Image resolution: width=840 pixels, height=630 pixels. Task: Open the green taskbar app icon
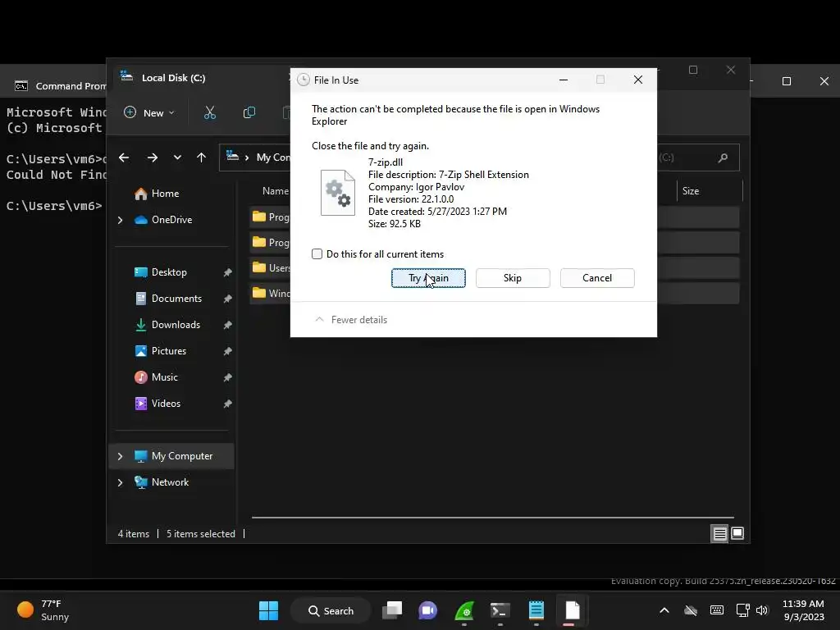coord(464,610)
